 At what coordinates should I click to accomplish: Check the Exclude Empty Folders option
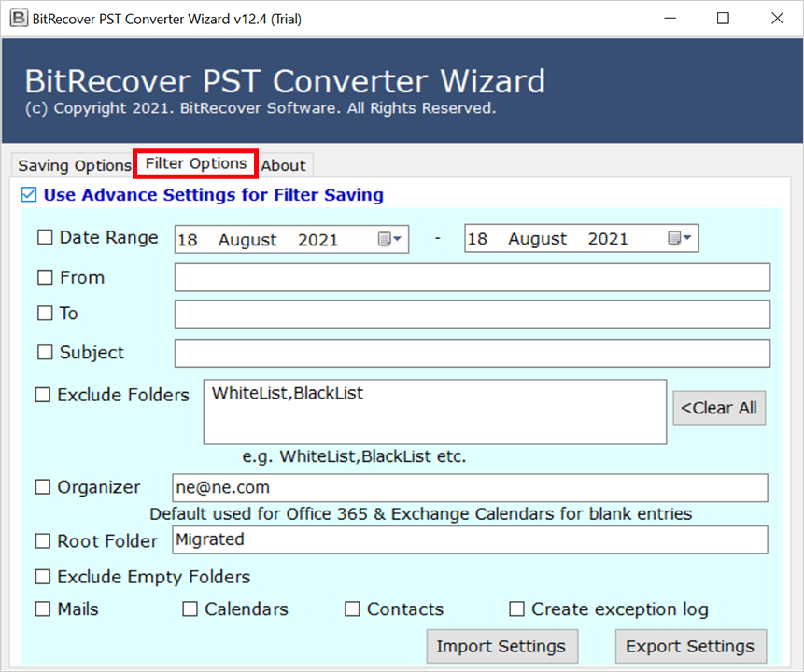click(x=42, y=577)
